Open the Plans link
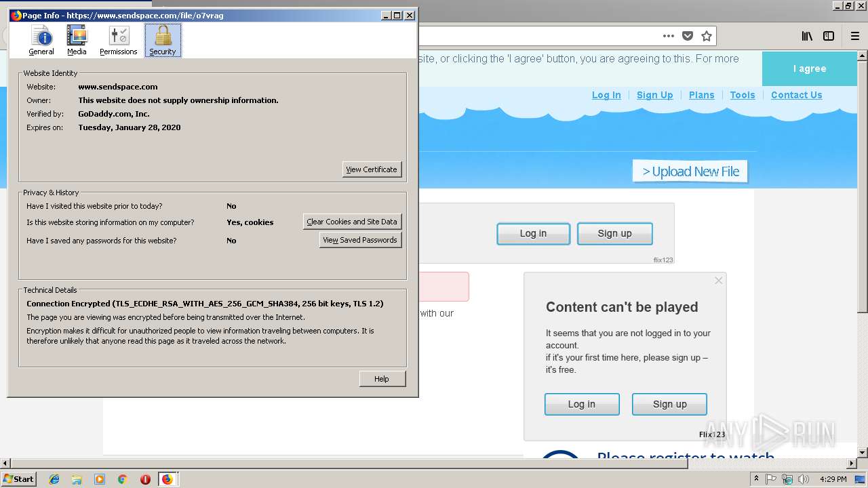 (701, 95)
